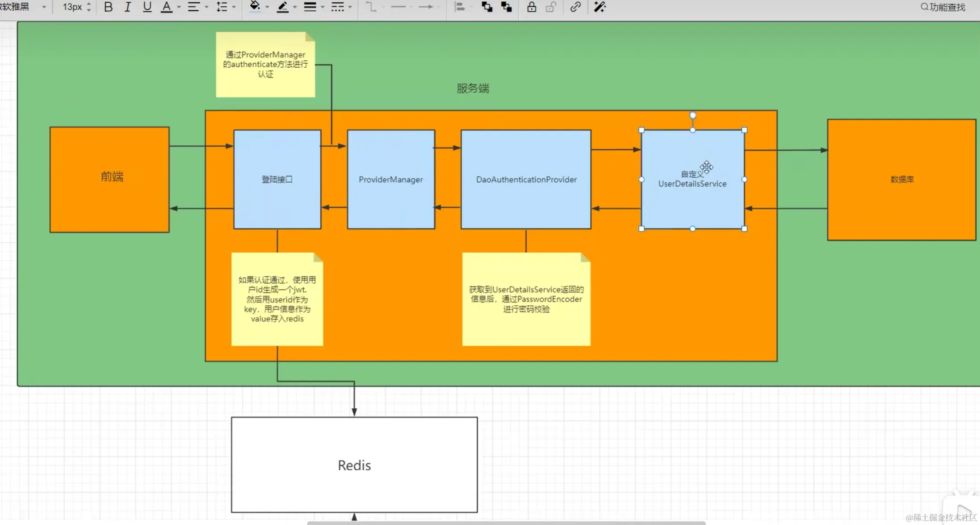Click the font size stepper arrows
The height and width of the screenshot is (525, 980).
(89, 7)
